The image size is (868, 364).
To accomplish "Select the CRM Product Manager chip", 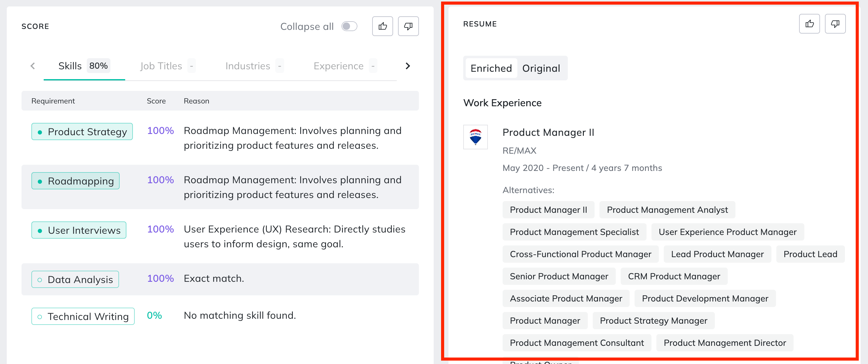I will point(674,276).
